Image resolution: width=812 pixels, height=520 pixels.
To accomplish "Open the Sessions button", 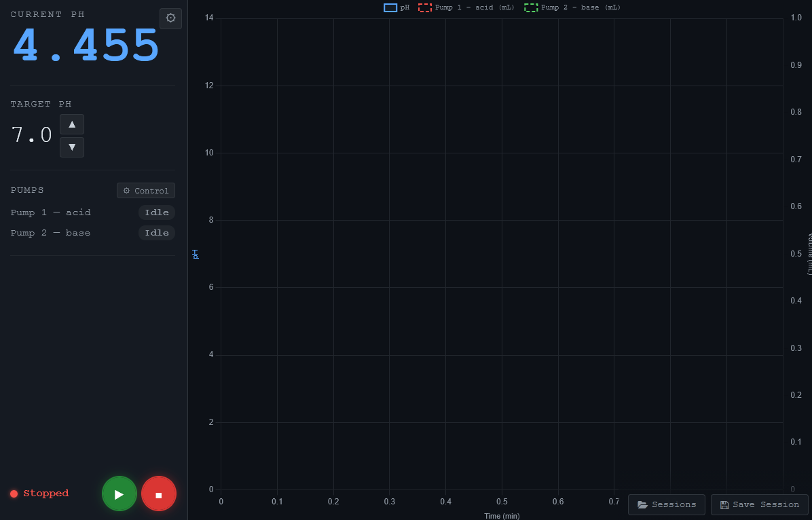I will coord(667,504).
